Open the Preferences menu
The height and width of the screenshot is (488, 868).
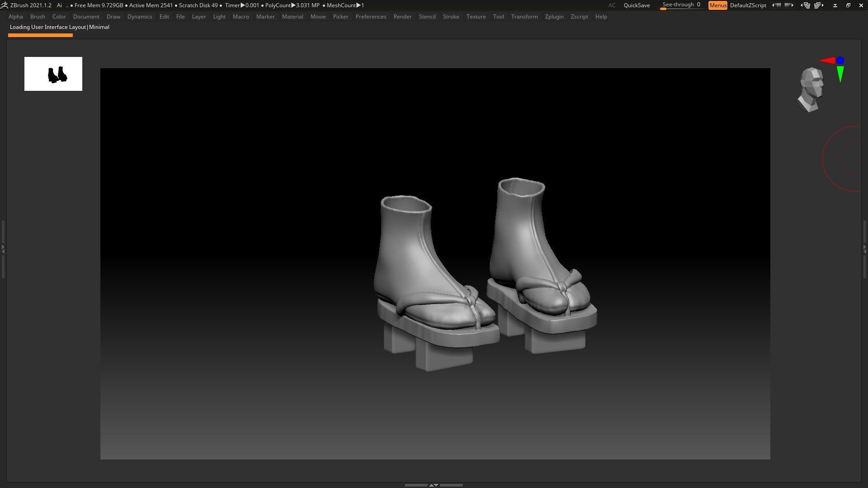click(x=371, y=17)
